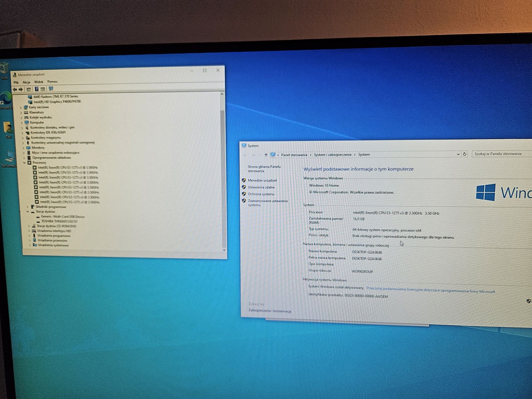The height and width of the screenshot is (399, 532).
Task: Click in Szukaj w Panelu sterowania field
Action: tap(502, 154)
